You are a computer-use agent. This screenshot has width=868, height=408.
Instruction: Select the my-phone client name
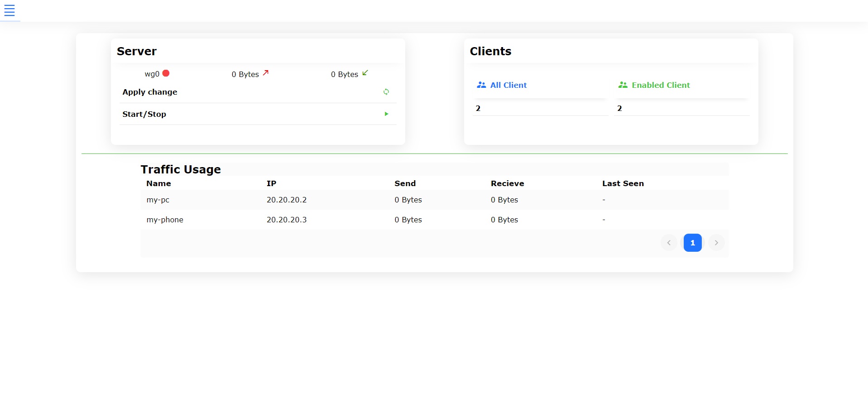pos(165,220)
